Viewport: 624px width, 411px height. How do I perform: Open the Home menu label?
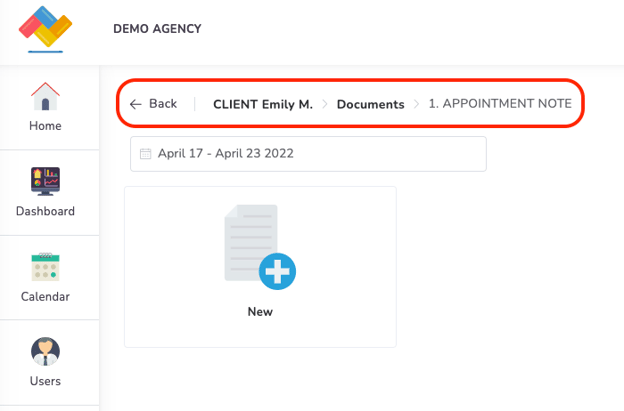pyautogui.click(x=45, y=126)
